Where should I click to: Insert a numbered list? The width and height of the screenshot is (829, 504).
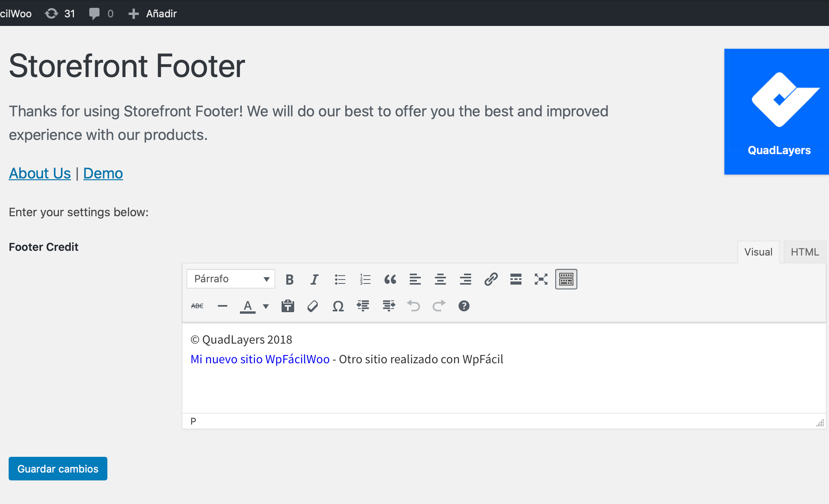click(x=365, y=279)
